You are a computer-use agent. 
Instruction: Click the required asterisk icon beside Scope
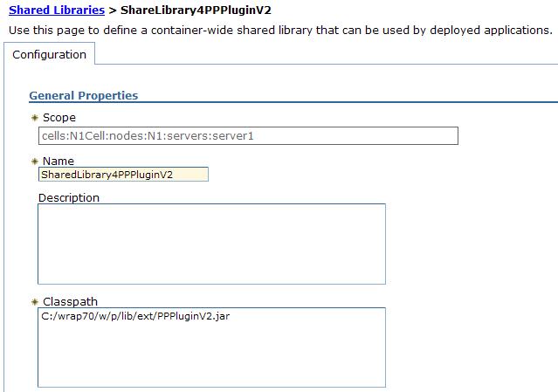coord(35,117)
